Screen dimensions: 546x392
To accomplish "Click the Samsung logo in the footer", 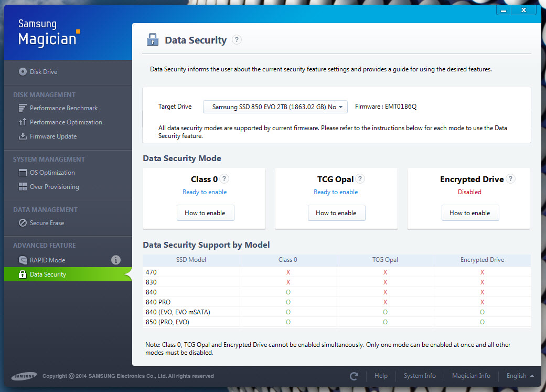I will pos(24,376).
